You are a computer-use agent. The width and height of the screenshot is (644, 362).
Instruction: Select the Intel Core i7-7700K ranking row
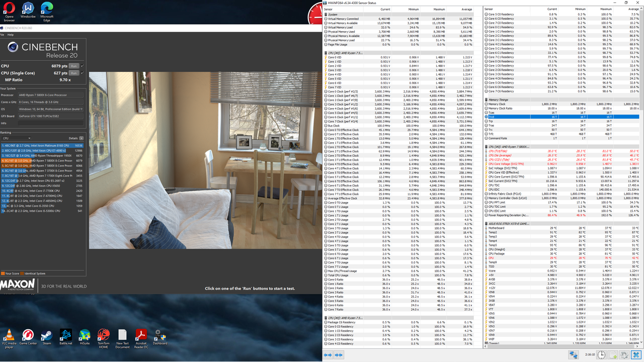pyautogui.click(x=43, y=191)
